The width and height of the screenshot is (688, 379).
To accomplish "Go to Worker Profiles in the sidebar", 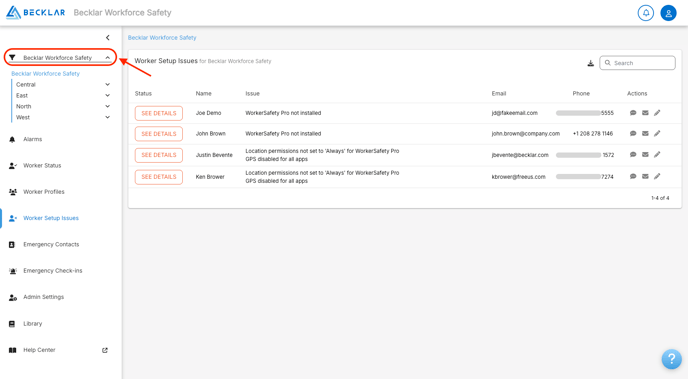I will point(43,192).
